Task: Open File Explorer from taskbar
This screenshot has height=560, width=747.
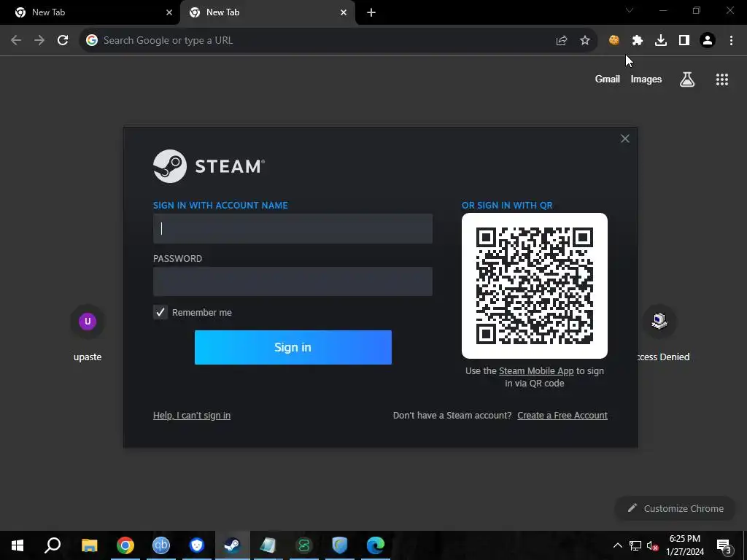Action: pos(89,545)
